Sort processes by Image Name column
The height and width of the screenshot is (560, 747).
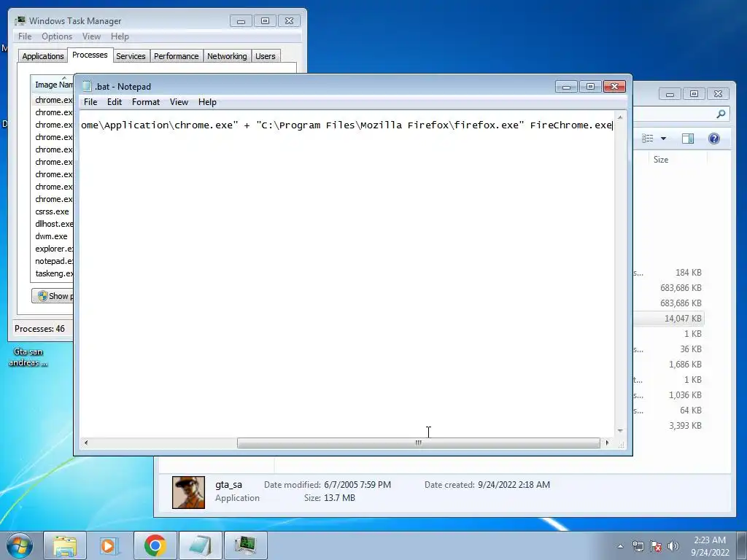pos(53,85)
